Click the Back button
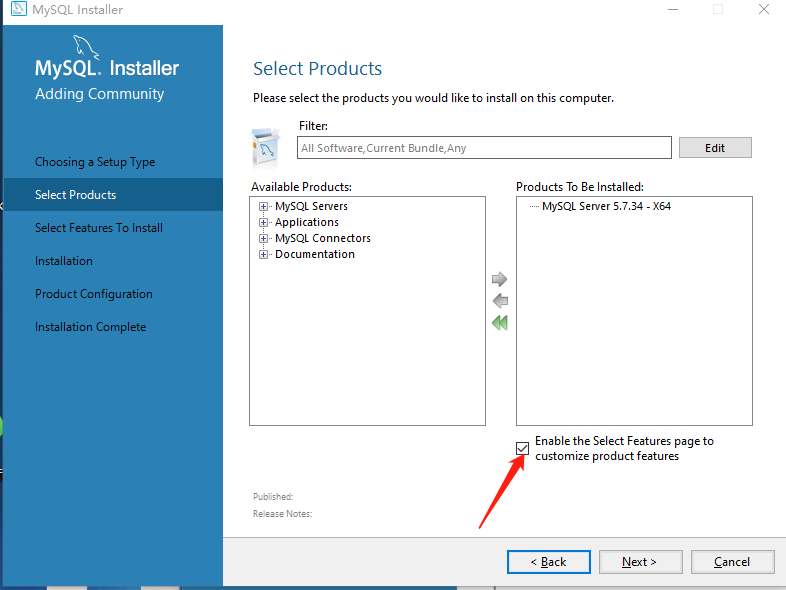The height and width of the screenshot is (590, 786). click(548, 562)
